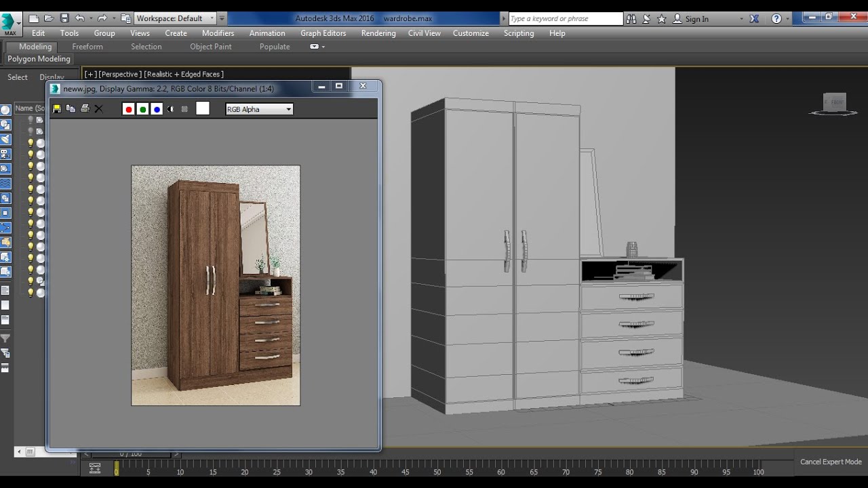Click the Polygon Modeling panel button
Viewport: 868px width, 488px height.
tap(39, 59)
